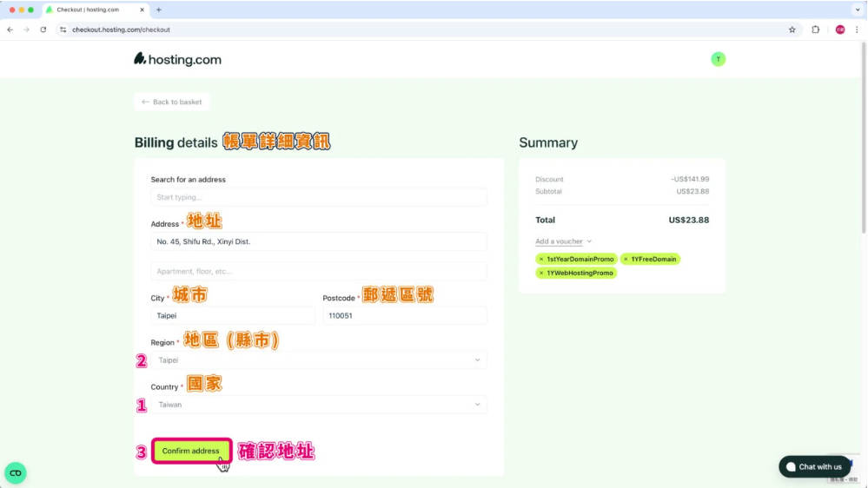Open the Region dropdown
868x488 pixels.
tap(319, 360)
